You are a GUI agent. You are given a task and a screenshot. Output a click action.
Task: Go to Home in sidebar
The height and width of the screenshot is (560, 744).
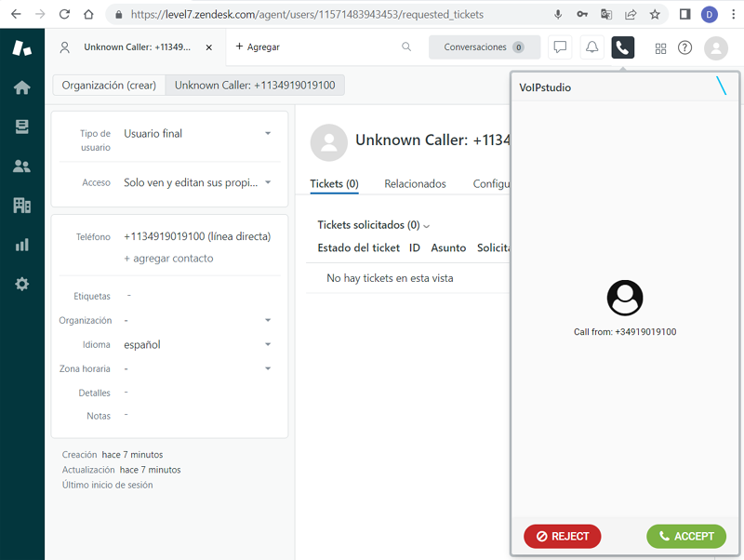21,87
